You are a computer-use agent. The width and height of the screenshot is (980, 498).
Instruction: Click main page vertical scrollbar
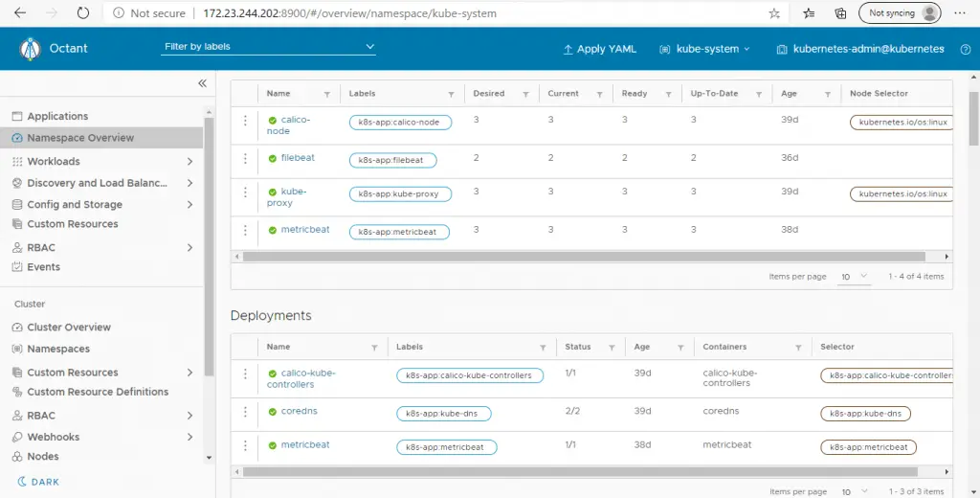pyautogui.click(x=973, y=119)
